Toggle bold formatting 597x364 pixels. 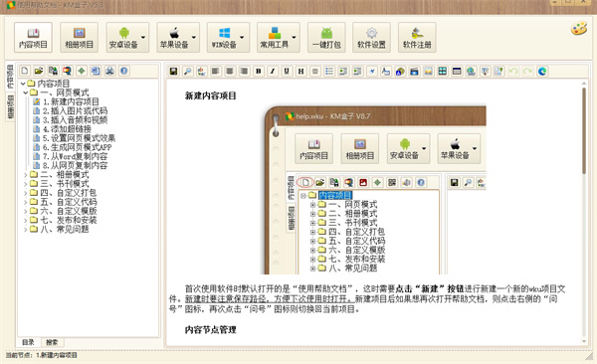click(x=259, y=72)
